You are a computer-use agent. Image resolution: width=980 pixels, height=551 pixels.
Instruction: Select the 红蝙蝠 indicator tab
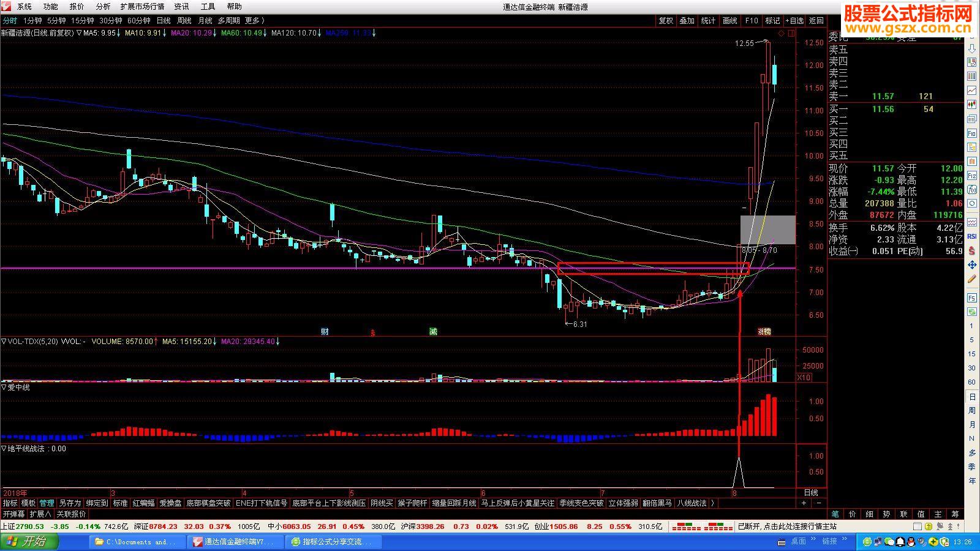tap(143, 503)
